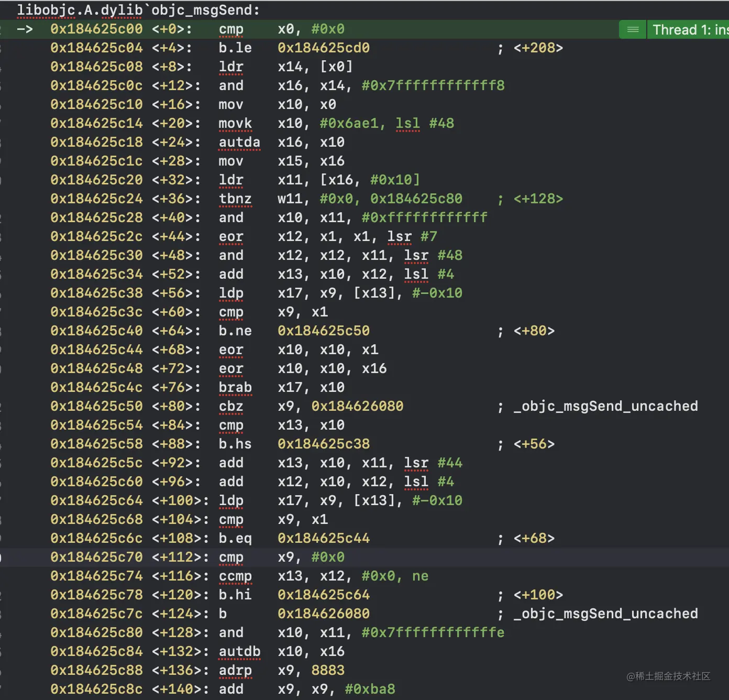The width and height of the screenshot is (729, 700).
Task: Click the Thread 1 instruction pointer label
Action: (x=690, y=29)
